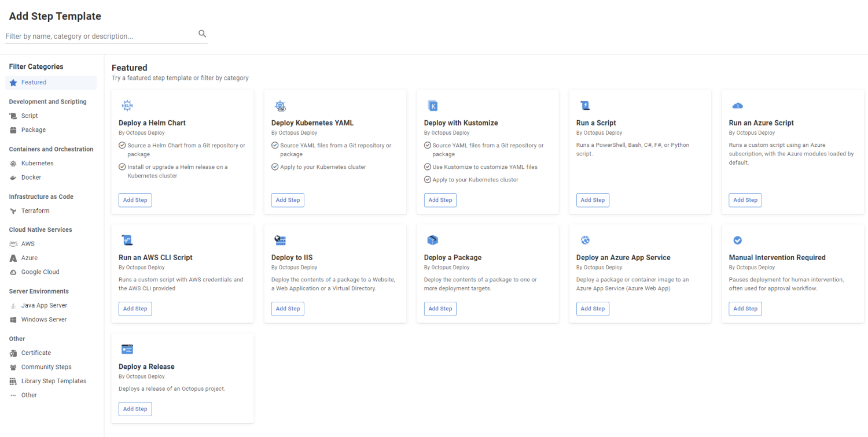This screenshot has width=868, height=437.
Task: Click the Kubernetes YAML wheel icon
Action: point(280,105)
